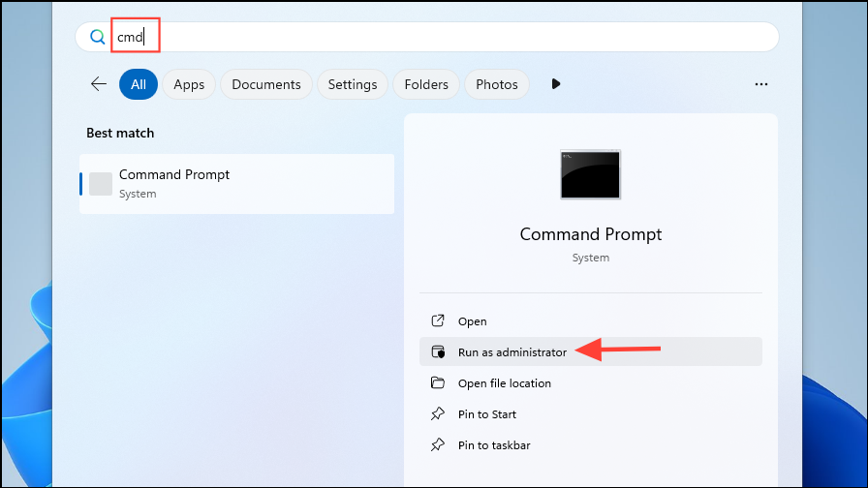Choose Run as administrator
868x488 pixels.
click(x=591, y=351)
